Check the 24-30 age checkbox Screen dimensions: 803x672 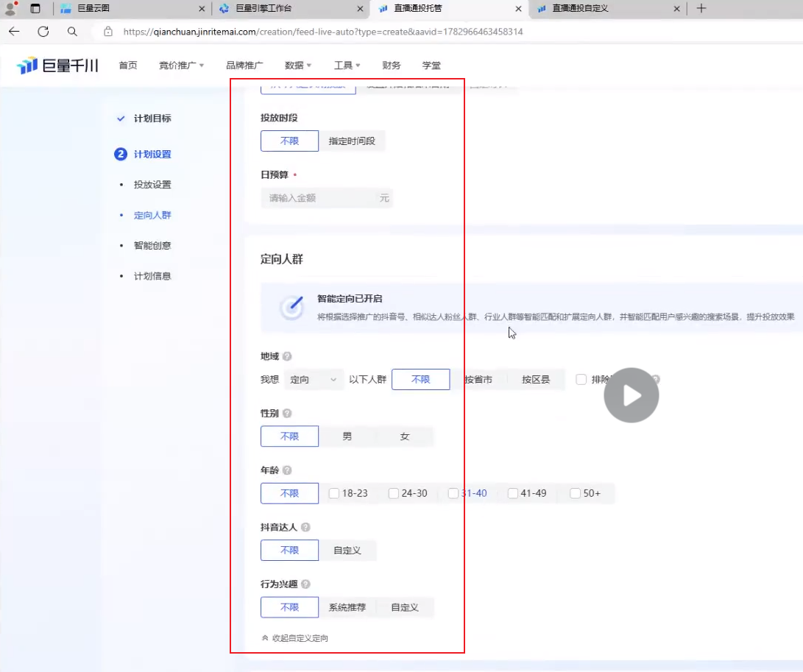pos(394,493)
